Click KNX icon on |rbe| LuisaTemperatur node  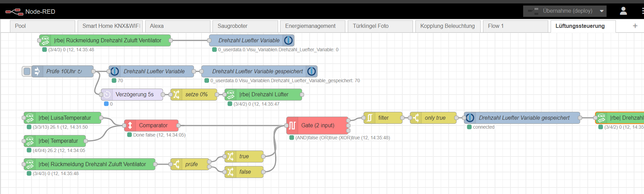30,118
